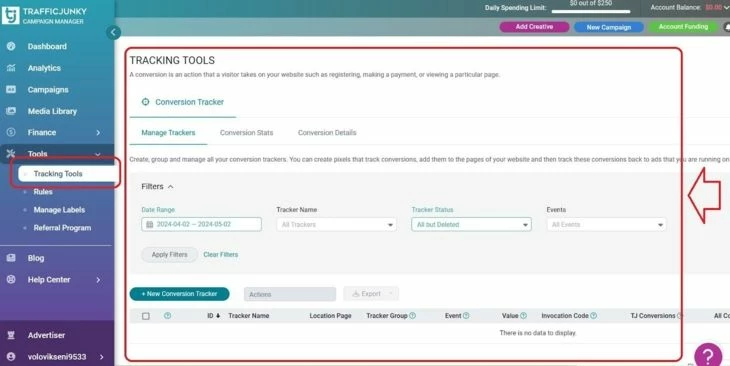Open the Rules submenu item

coord(43,191)
